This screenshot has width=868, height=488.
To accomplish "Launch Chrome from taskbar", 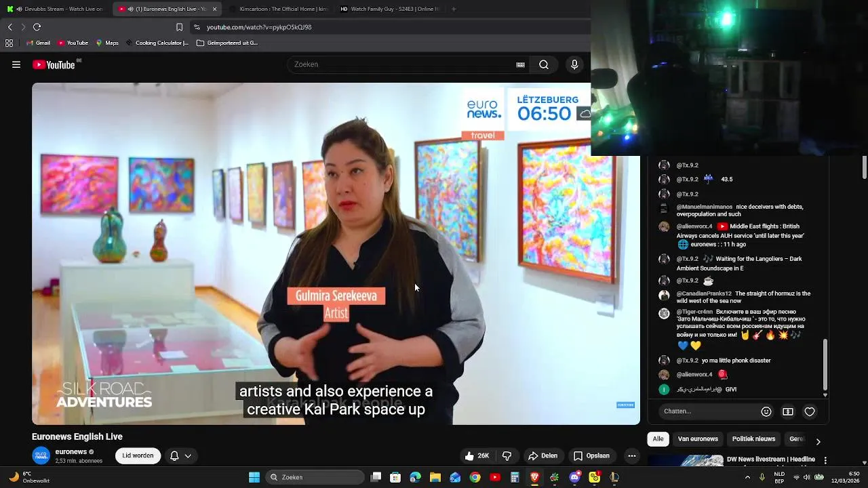I will click(475, 477).
